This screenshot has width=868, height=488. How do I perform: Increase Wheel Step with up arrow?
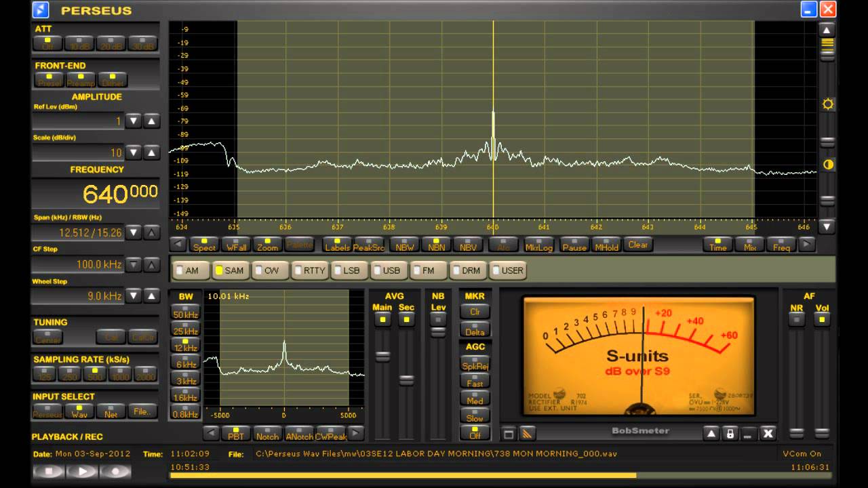[152, 296]
